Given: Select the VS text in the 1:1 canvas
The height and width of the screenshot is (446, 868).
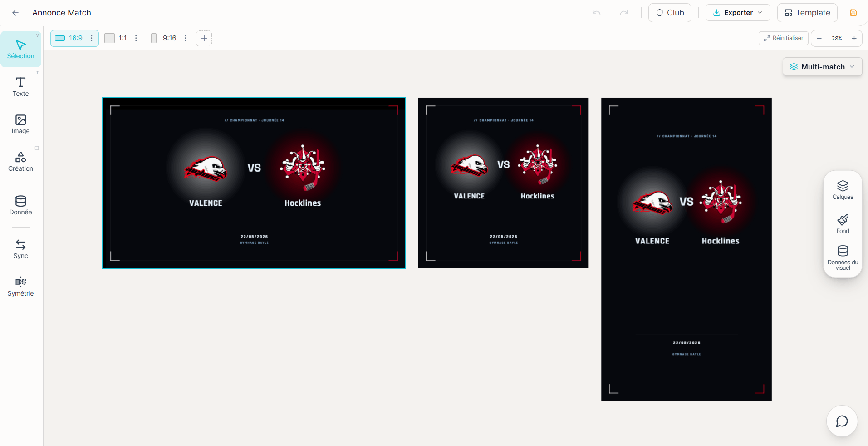Looking at the screenshot, I should (503, 164).
